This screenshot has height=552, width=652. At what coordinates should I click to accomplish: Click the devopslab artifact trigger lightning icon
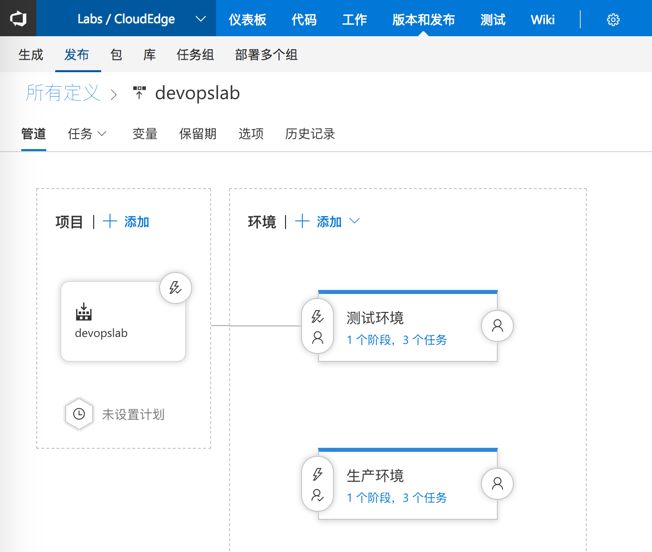click(x=175, y=288)
